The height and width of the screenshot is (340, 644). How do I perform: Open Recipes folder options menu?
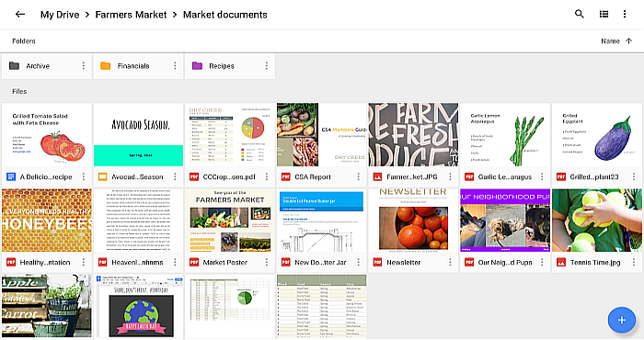tap(267, 65)
